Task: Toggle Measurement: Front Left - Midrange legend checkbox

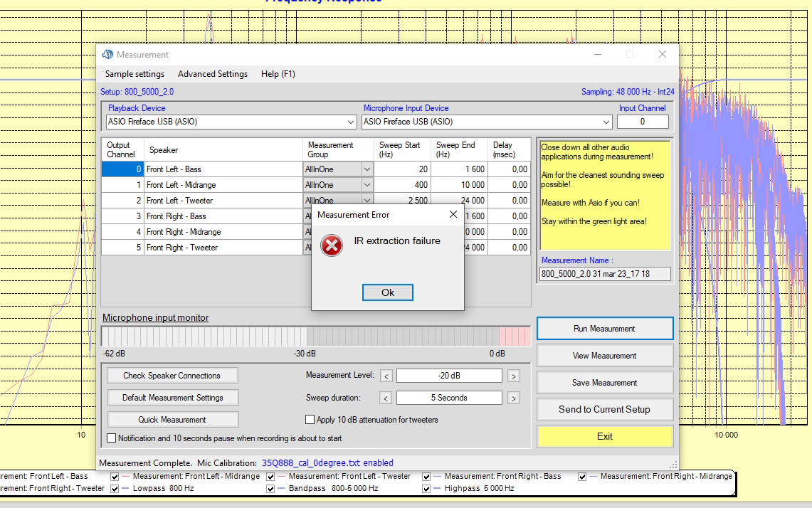Action: [115, 477]
